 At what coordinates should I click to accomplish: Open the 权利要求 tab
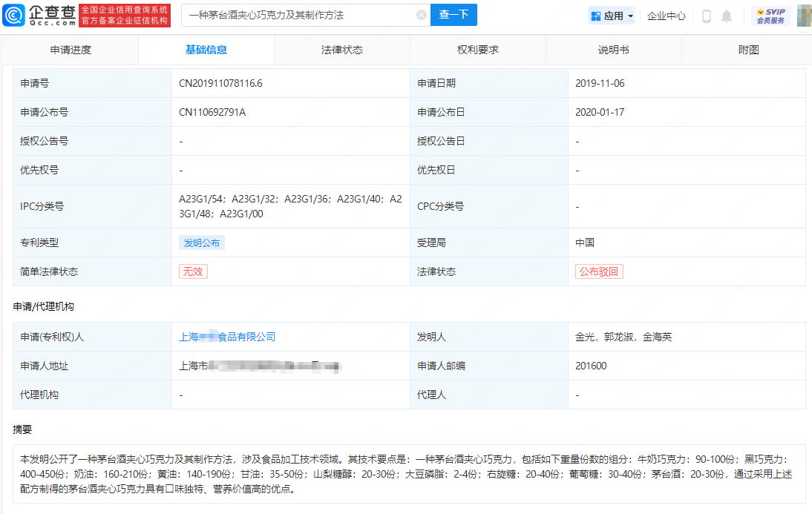click(478, 50)
